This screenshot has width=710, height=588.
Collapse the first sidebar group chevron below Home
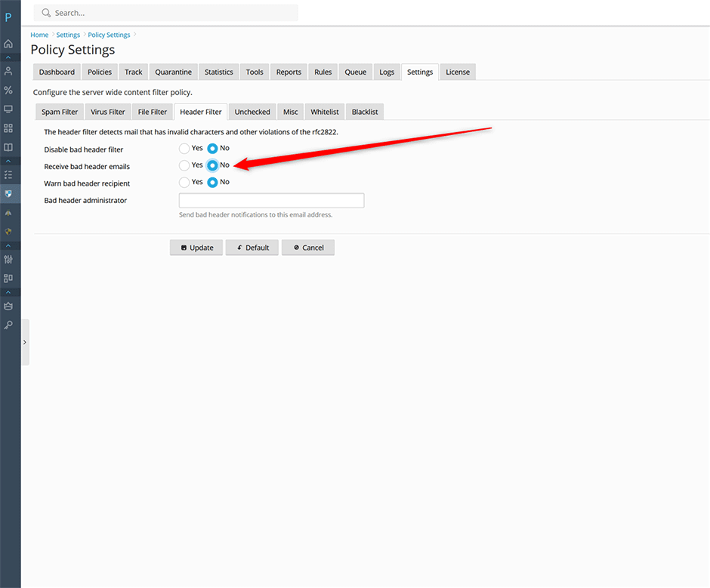coord(8,57)
